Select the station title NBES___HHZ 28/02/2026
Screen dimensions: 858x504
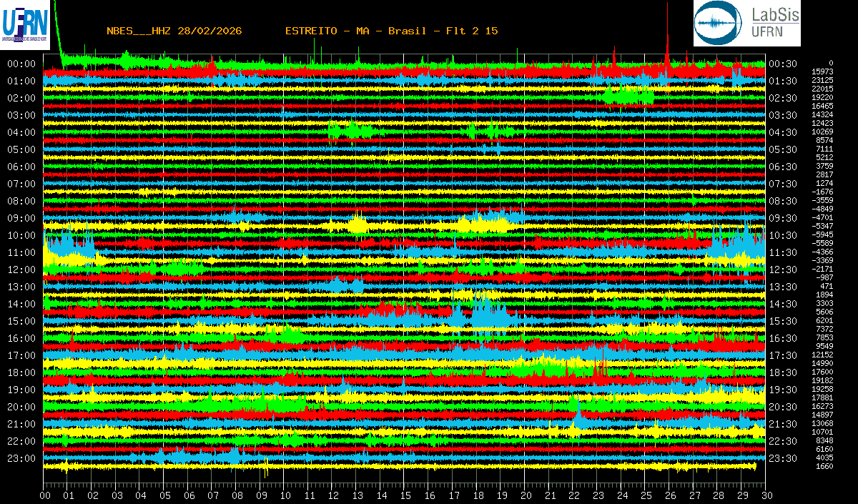click(x=174, y=31)
